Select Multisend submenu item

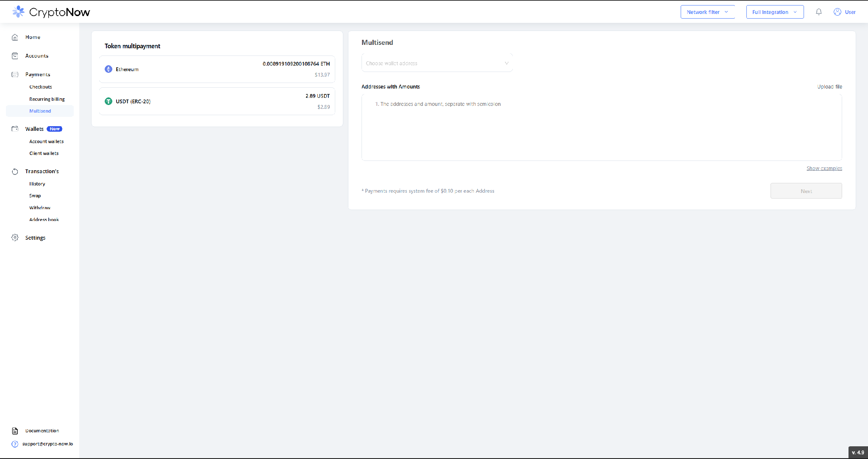[40, 111]
